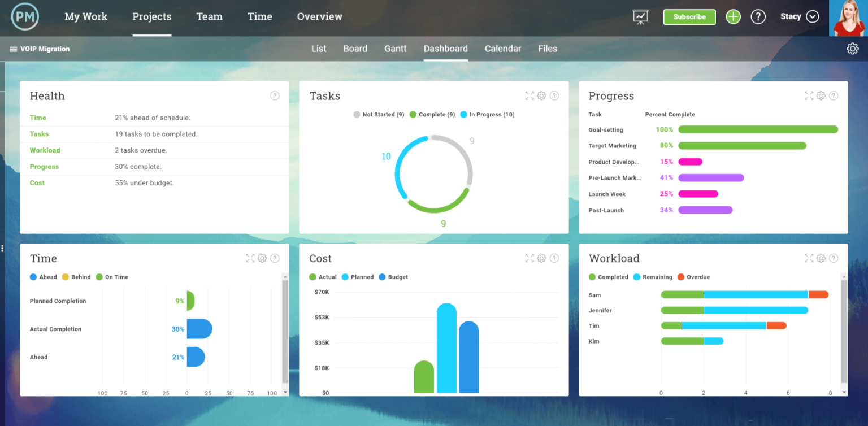Open the Team menu
Screen dimensions: 868x426
[x=209, y=17]
